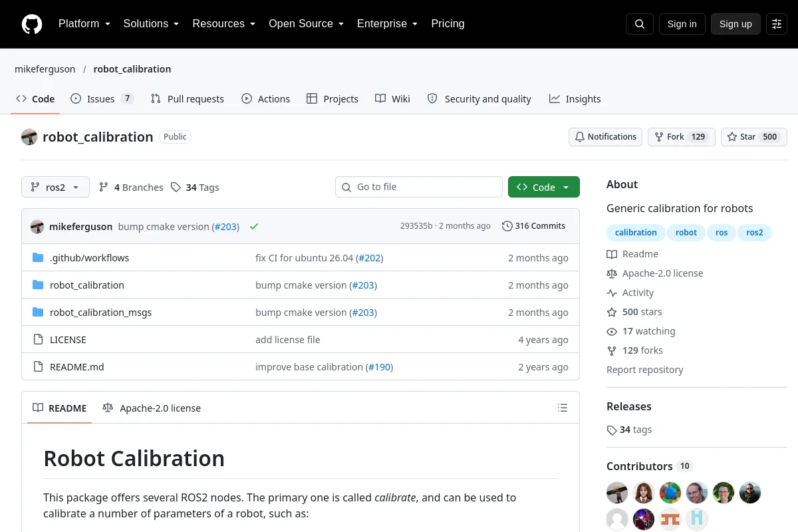Screen dimensions: 798x532
Task: Open the Activity link
Action: click(630, 293)
